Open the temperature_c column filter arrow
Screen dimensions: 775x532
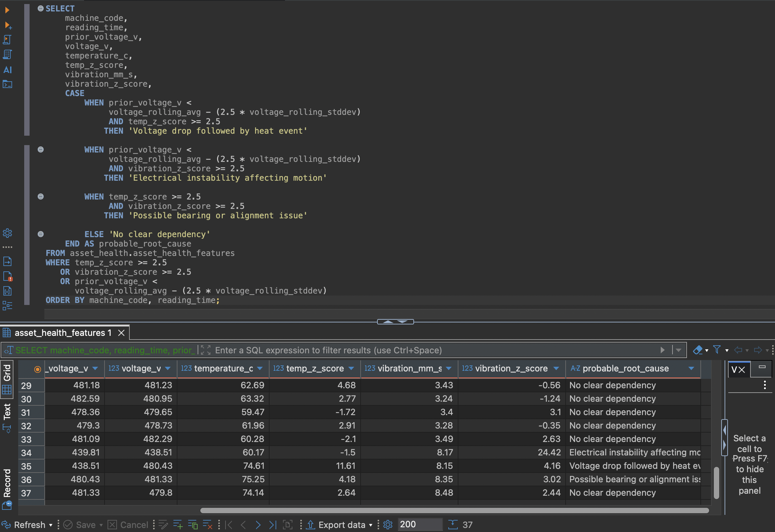[260, 369]
